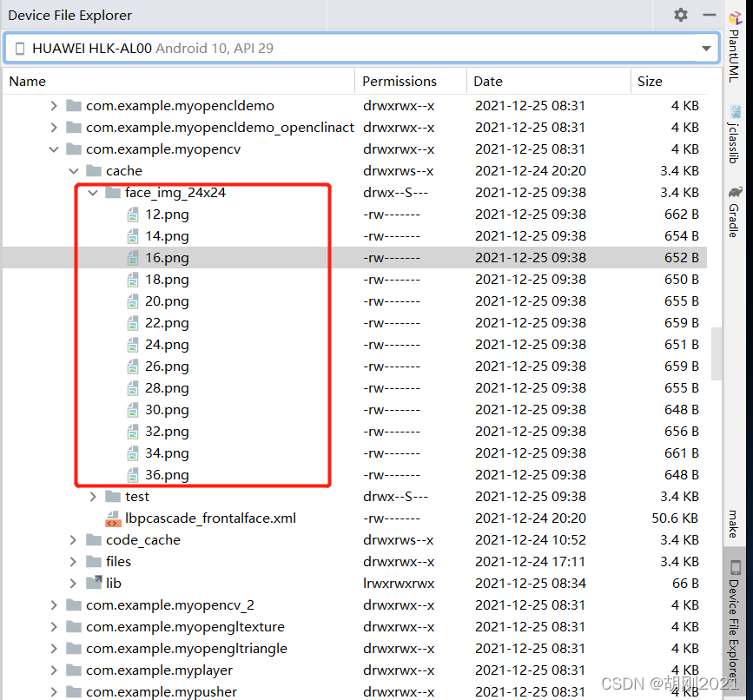753x700 pixels.
Task: Click the 66 B size value
Action: (685, 584)
